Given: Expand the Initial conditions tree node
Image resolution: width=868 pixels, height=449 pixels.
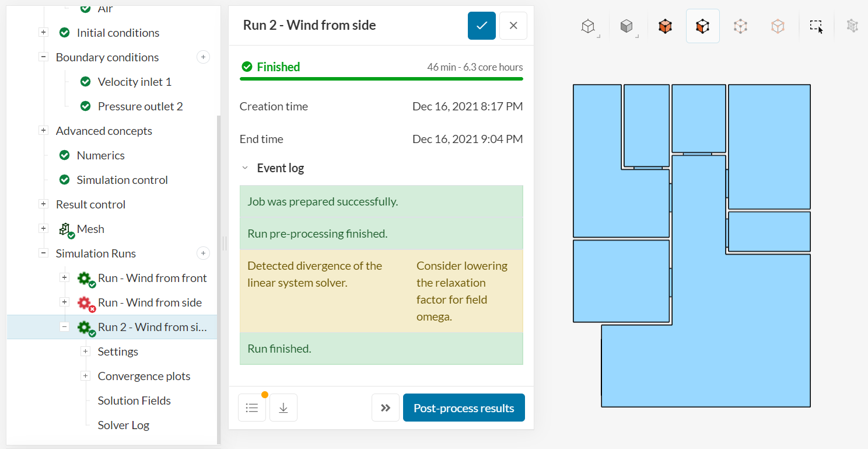Looking at the screenshot, I should point(43,33).
